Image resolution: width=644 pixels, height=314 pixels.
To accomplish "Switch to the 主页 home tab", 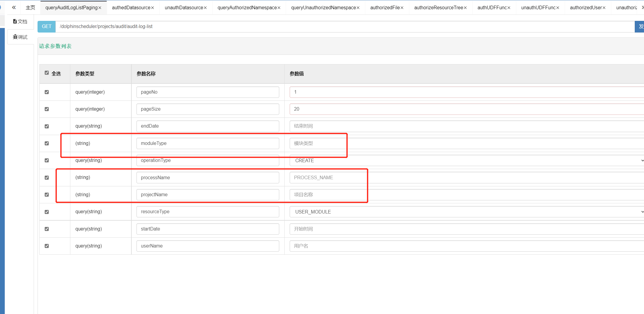I will click(30, 7).
